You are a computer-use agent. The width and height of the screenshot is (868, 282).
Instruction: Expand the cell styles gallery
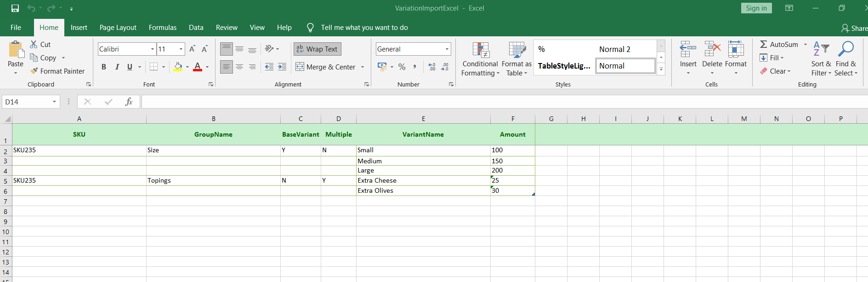click(x=661, y=69)
